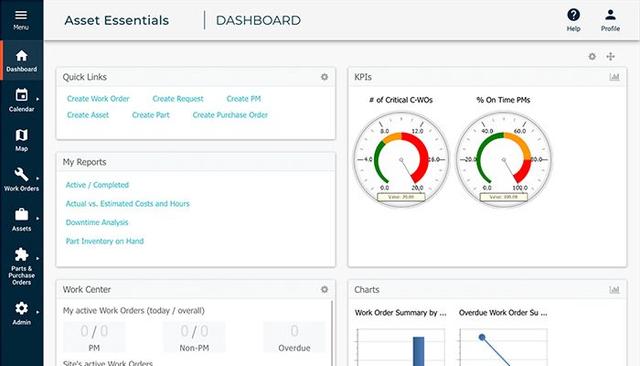Image resolution: width=640 pixels, height=366 pixels.
Task: Expand the Work Orders submenu arrow
Action: pos(38,178)
